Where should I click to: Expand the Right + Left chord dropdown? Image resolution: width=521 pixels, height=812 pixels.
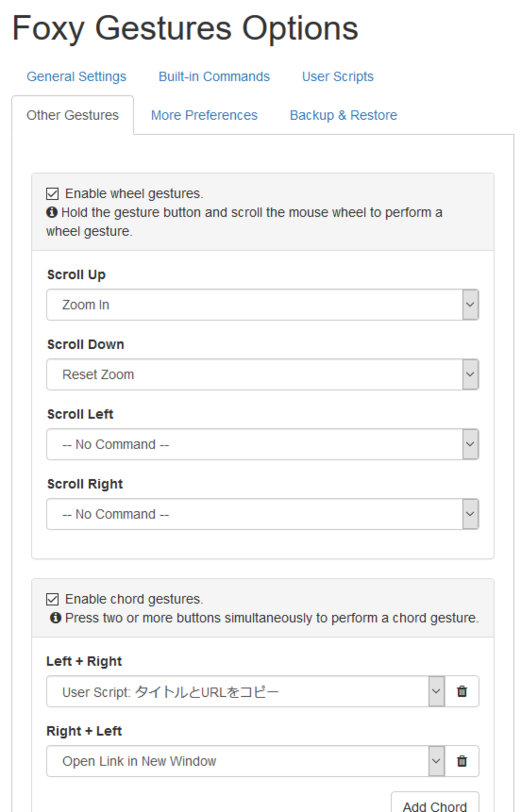click(x=245, y=761)
